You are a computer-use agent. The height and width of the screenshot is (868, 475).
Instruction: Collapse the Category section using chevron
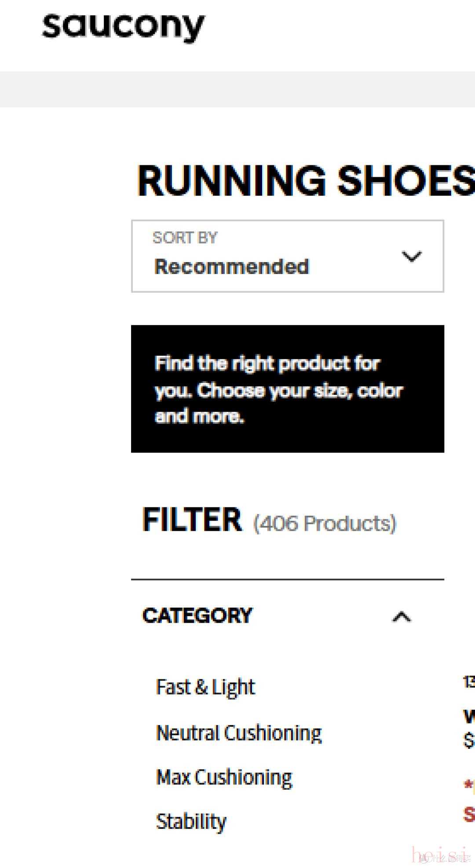pos(402,617)
